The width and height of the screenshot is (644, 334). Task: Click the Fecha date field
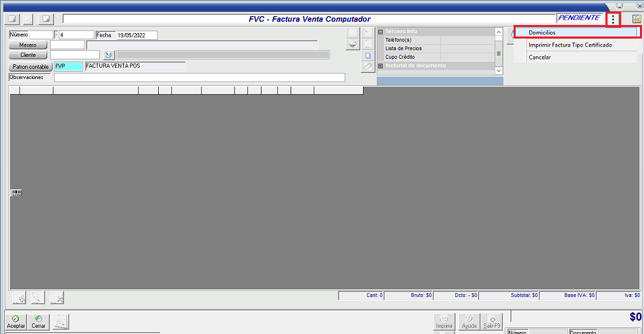(136, 35)
